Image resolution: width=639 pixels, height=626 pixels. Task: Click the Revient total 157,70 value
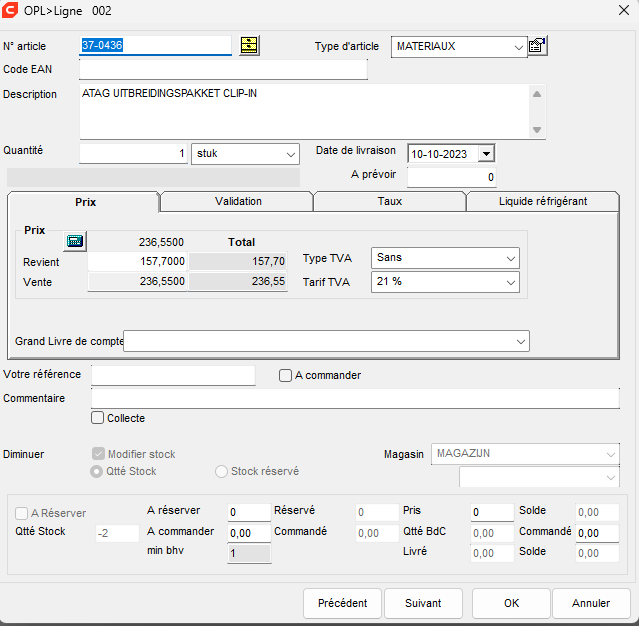point(238,261)
